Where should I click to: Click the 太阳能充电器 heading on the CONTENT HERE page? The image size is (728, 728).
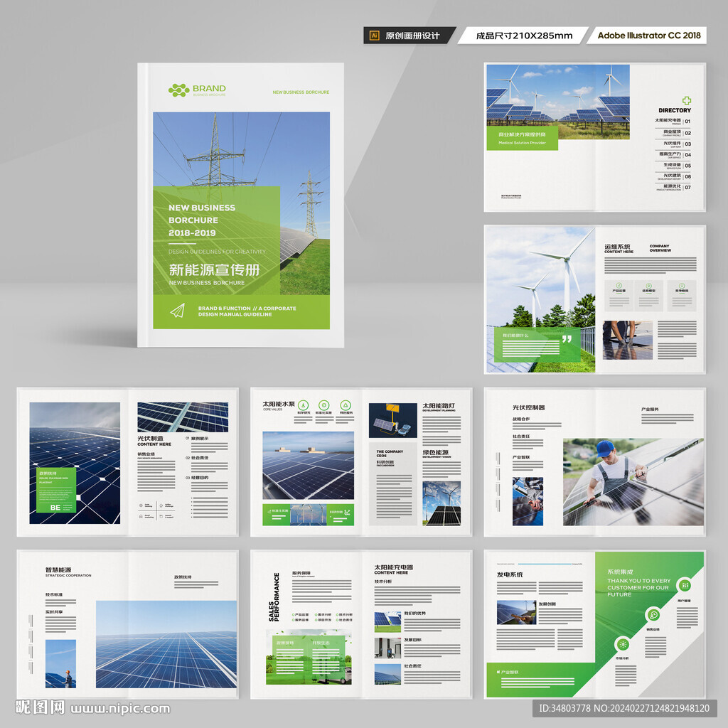(x=393, y=567)
